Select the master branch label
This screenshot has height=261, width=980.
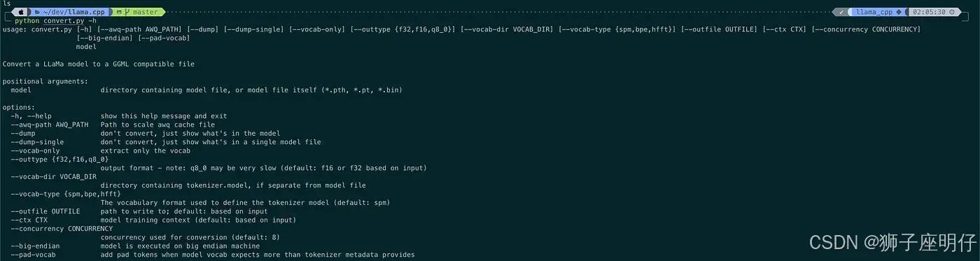click(x=145, y=12)
